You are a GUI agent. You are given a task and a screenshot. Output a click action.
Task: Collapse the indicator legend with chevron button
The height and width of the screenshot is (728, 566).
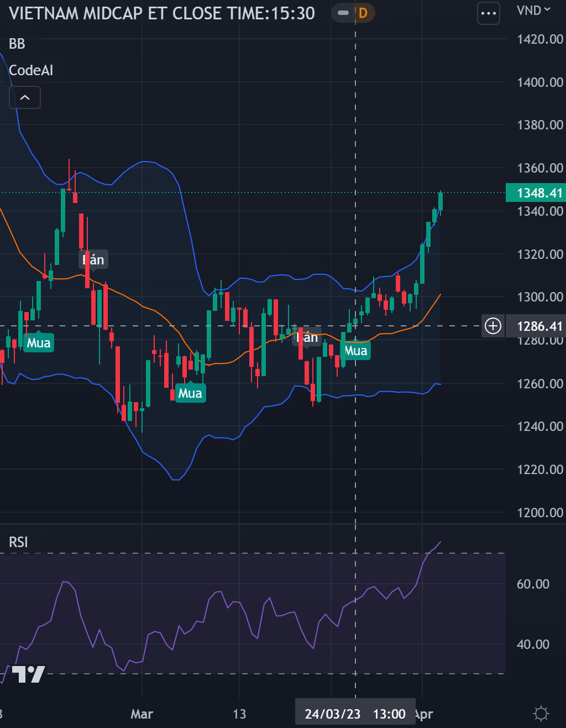25,97
